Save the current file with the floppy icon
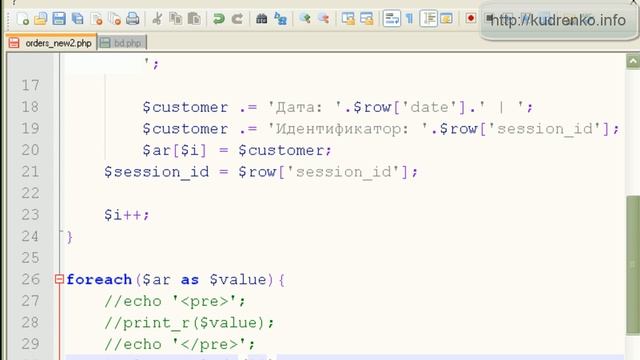Image resolution: width=640 pixels, height=360 pixels. pos(59,19)
